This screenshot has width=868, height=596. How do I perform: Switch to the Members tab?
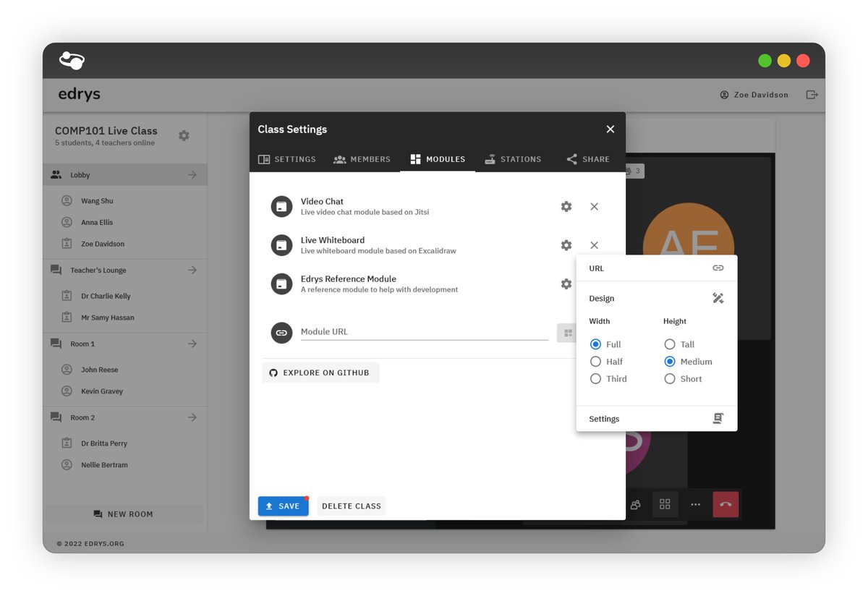[362, 159]
